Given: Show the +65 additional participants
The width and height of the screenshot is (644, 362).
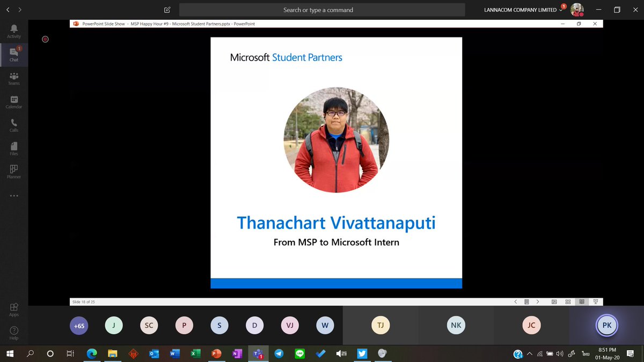Looking at the screenshot, I should (x=79, y=326).
